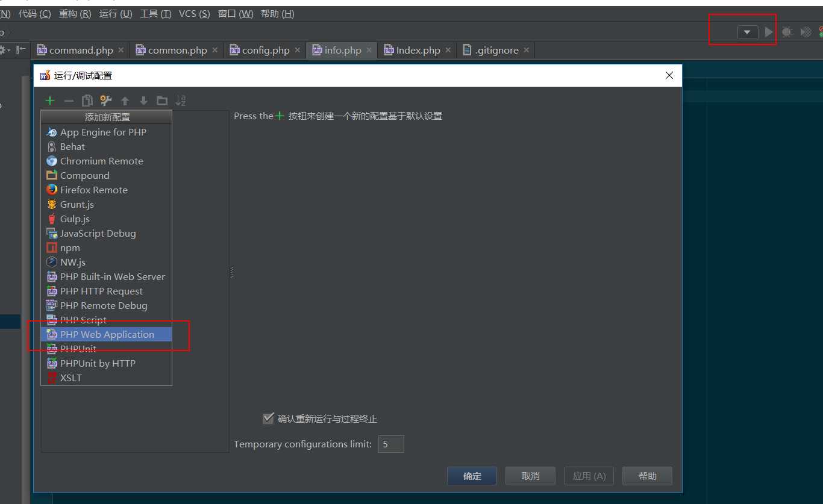The image size is (823, 504).
Task: Close the config.php tab
Action: (x=298, y=50)
